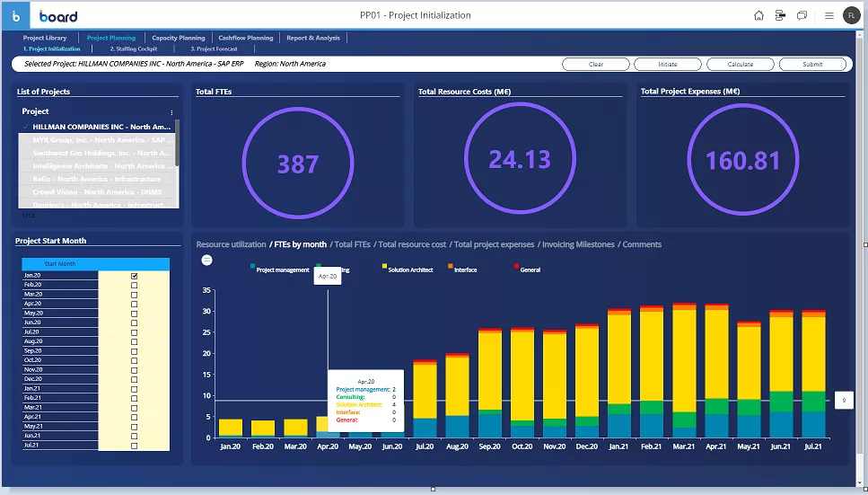The height and width of the screenshot is (495, 868).
Task: Open the hamburger menu
Action: [829, 15]
